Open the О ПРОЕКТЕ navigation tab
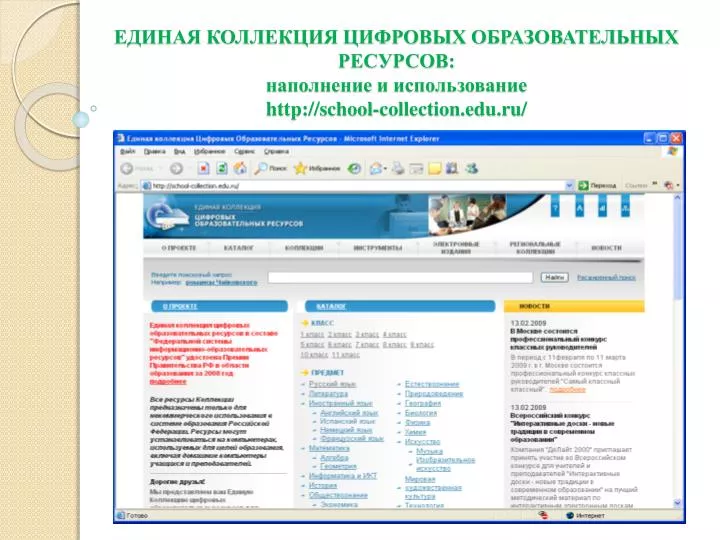 [179, 248]
